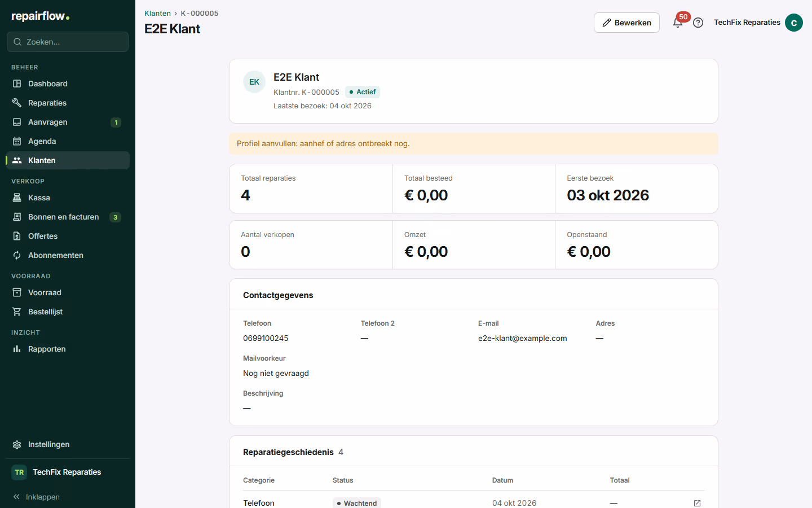Open the TechFix Reparaties workspace switcher in sidebar

(68, 472)
